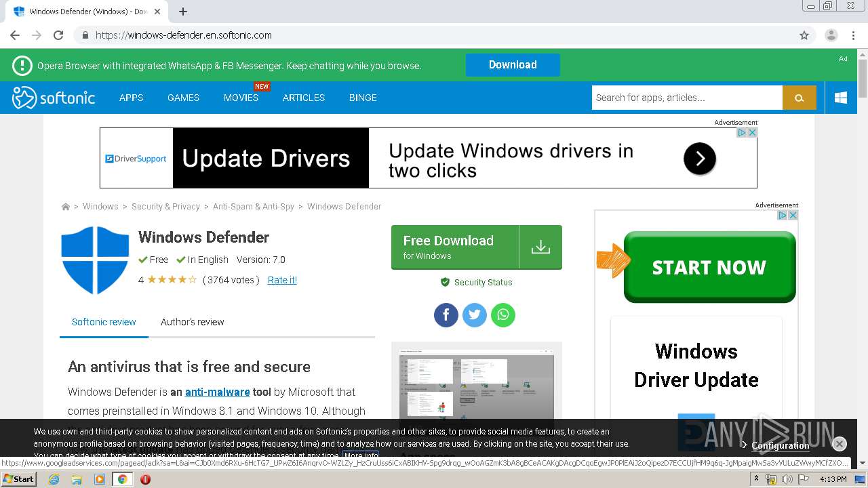Switch to the Softonic review tab
This screenshot has height=488, width=868.
104,322
